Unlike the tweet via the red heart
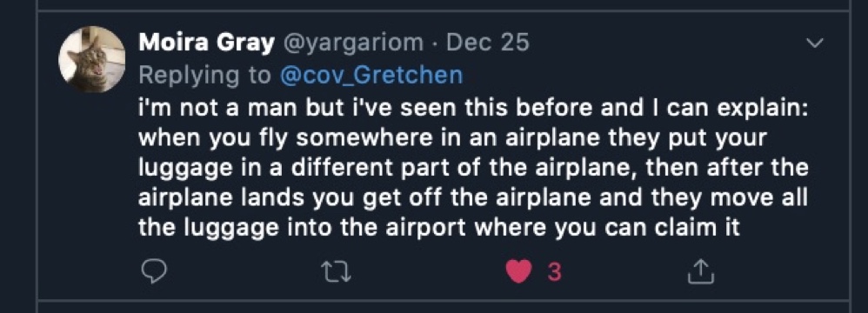Screen dimensions: 868x313 click(518, 271)
